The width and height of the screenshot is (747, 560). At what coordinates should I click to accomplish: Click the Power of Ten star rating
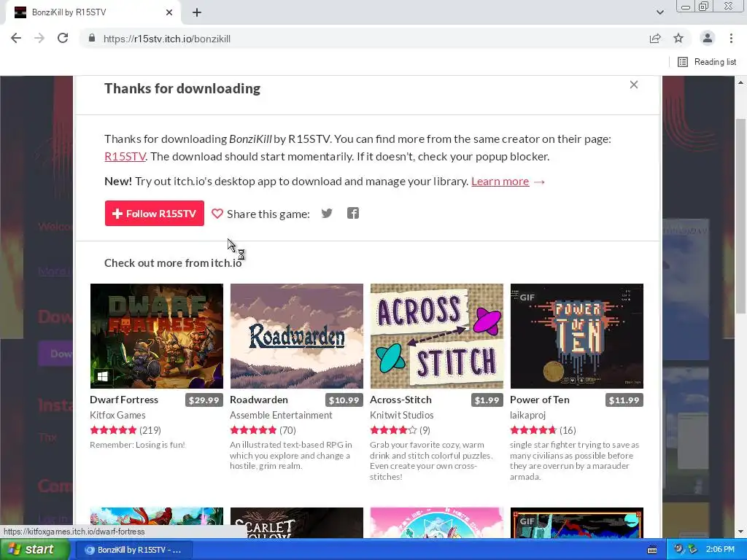(x=533, y=430)
